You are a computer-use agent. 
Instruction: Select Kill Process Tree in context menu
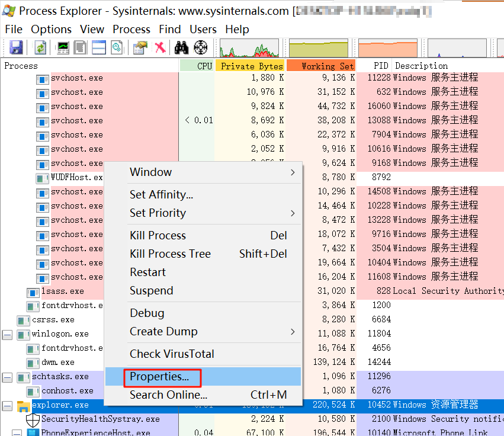203,254
